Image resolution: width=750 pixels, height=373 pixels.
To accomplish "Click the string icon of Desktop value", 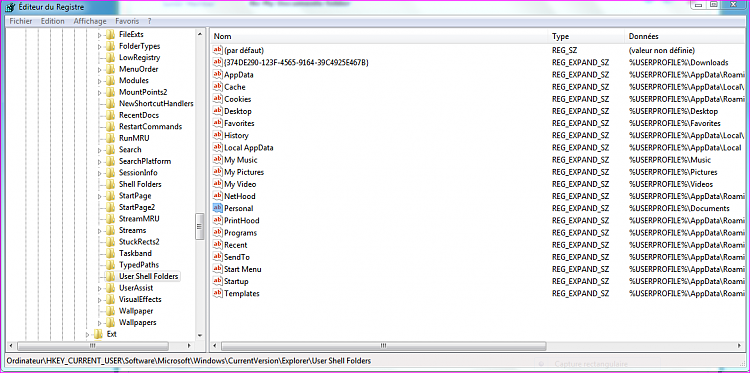I will [x=218, y=111].
